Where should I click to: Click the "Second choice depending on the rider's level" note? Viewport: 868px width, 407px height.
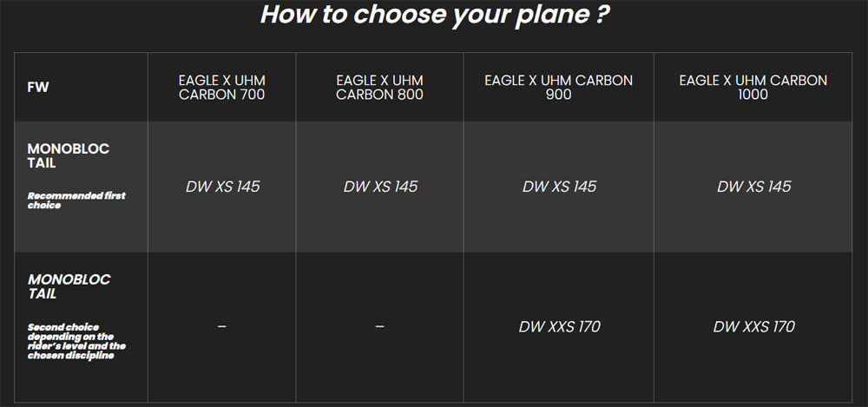coord(70,341)
